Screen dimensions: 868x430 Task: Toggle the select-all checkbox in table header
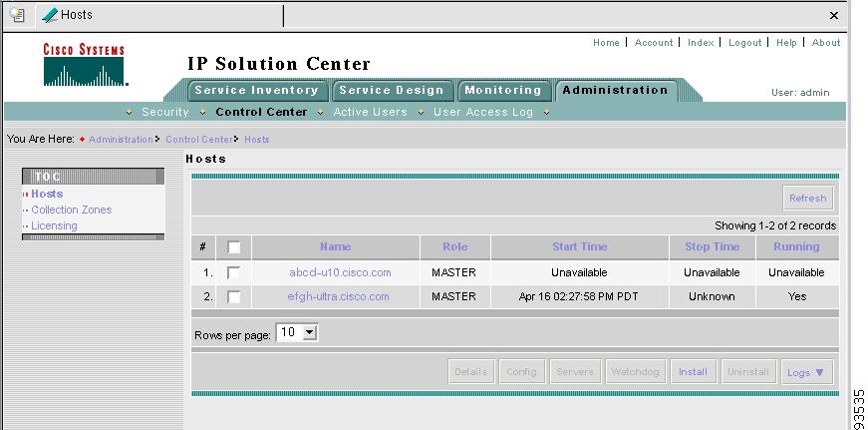[233, 247]
